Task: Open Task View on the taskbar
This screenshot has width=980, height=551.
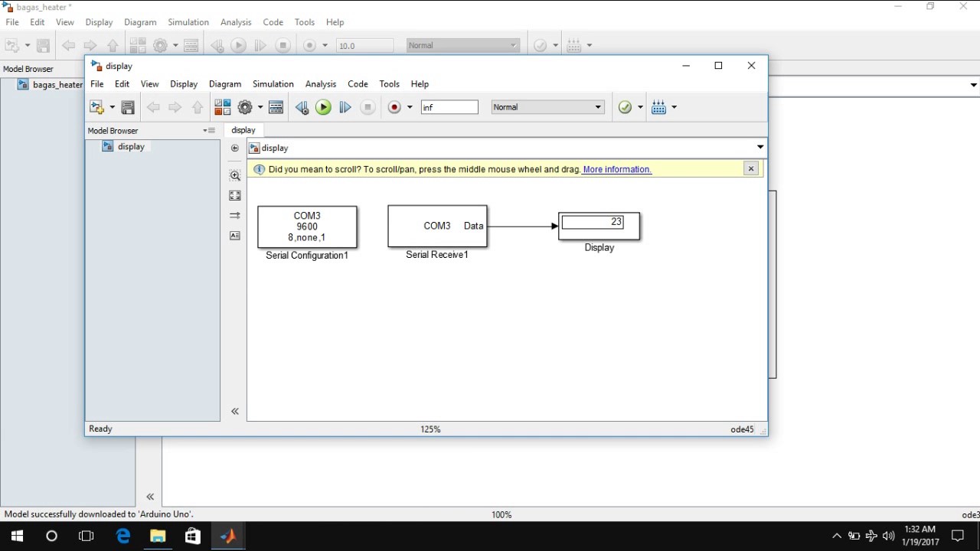Action: tap(87, 536)
